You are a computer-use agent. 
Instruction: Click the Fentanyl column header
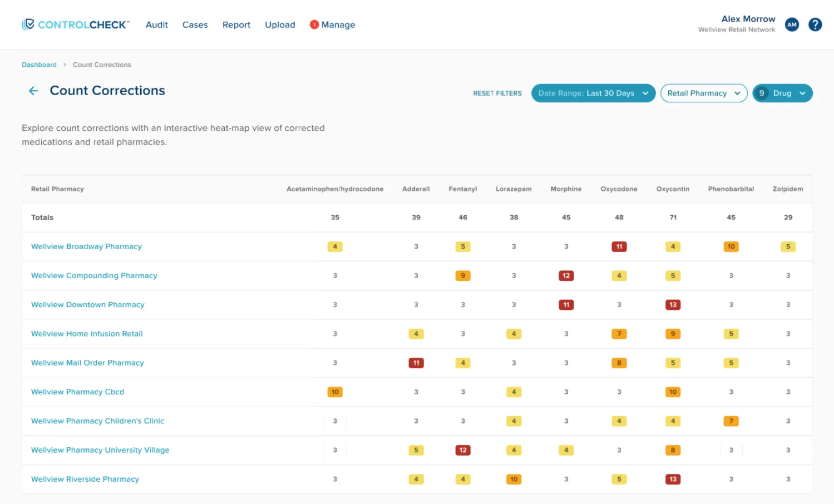(x=463, y=189)
